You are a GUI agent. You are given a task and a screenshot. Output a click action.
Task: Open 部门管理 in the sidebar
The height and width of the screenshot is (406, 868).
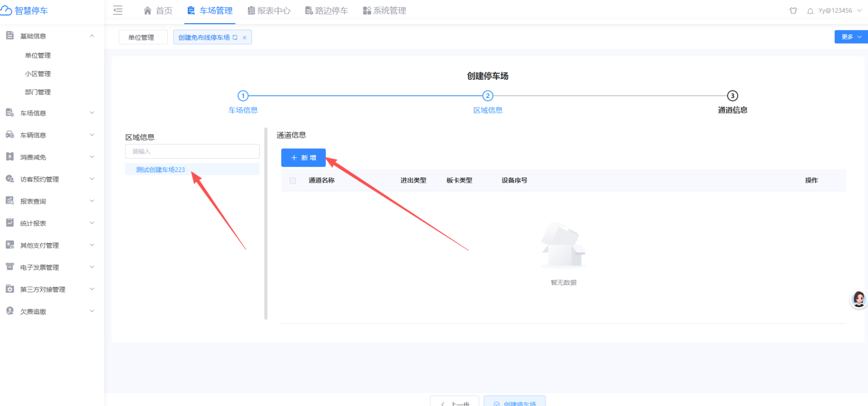tap(38, 92)
